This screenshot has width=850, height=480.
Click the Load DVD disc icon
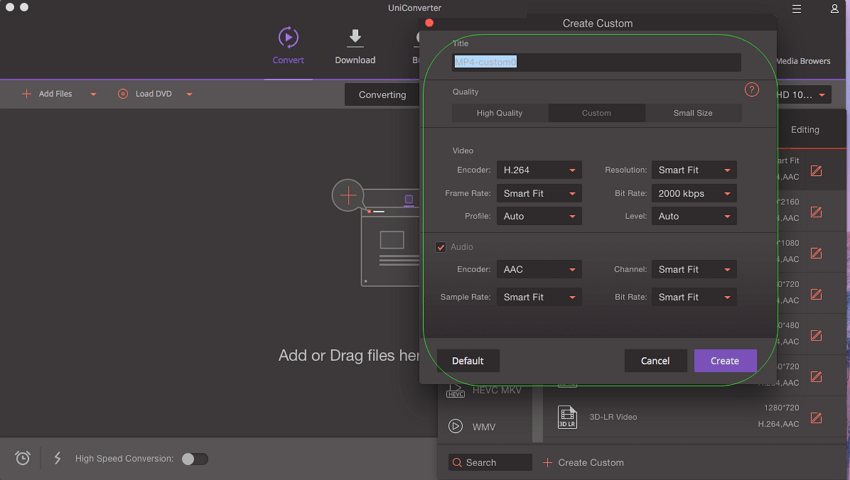coord(123,94)
